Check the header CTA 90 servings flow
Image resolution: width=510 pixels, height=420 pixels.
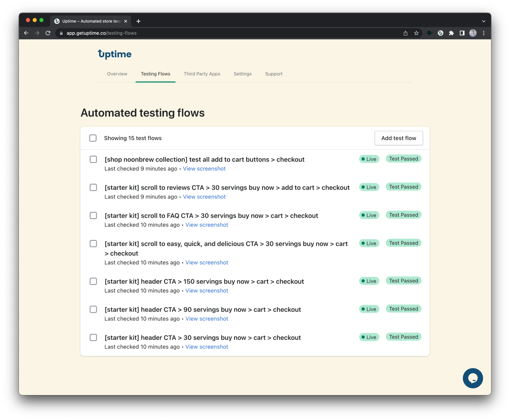tap(93, 309)
